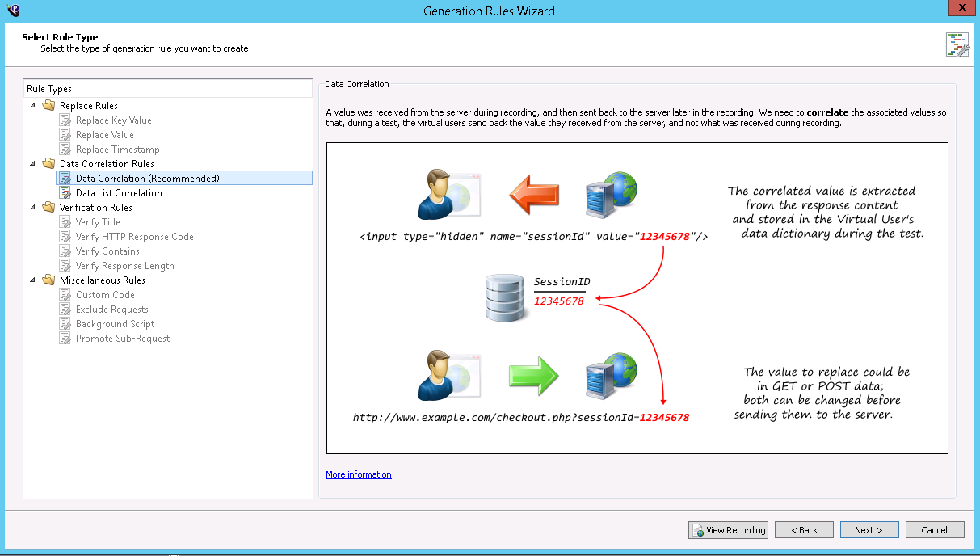
Task: Click the Replace Rules folder icon
Action: click(x=48, y=106)
